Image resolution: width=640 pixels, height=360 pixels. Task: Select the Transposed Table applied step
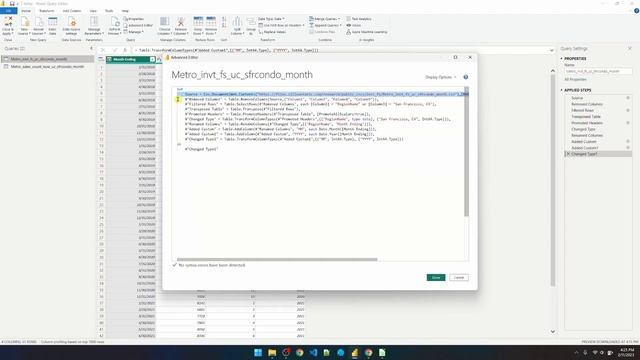(x=586, y=117)
